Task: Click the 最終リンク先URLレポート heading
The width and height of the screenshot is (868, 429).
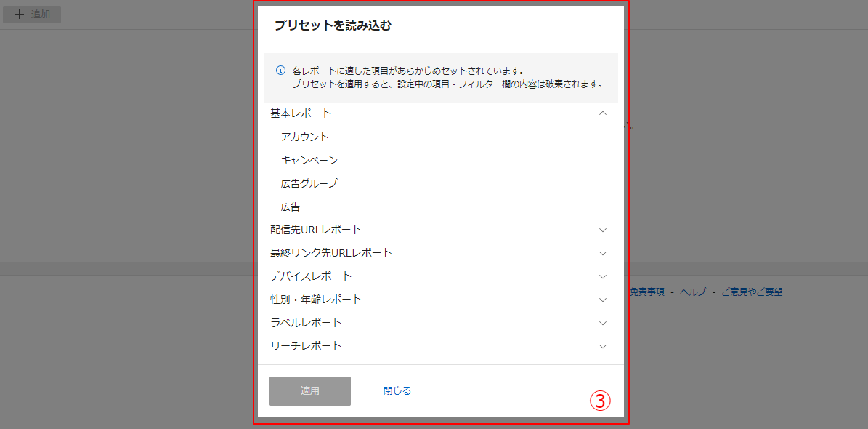Action: click(331, 253)
